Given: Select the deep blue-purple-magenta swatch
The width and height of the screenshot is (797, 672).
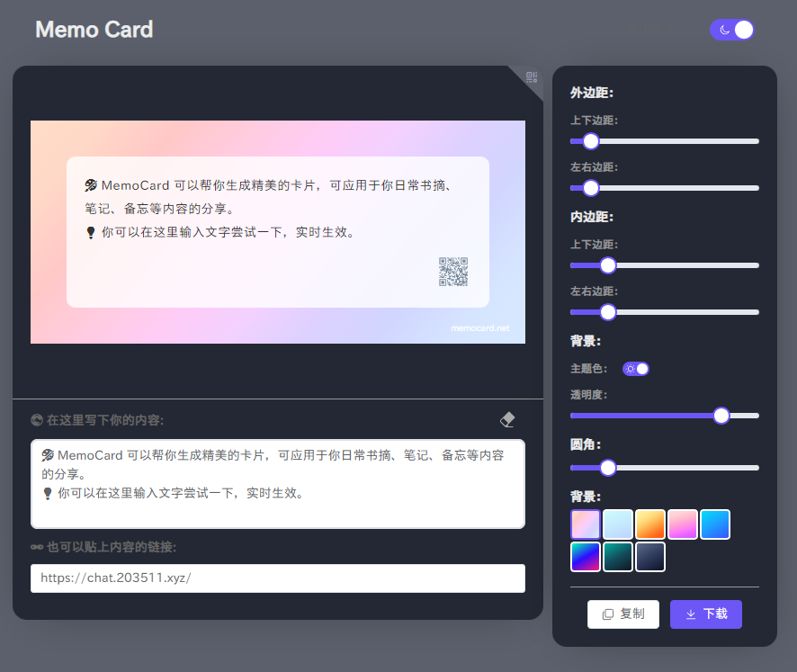Looking at the screenshot, I should coord(586,557).
